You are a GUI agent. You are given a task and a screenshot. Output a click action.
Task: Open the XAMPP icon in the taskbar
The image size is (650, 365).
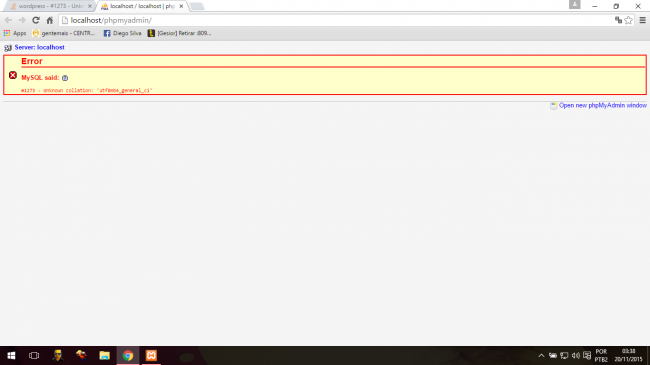151,355
